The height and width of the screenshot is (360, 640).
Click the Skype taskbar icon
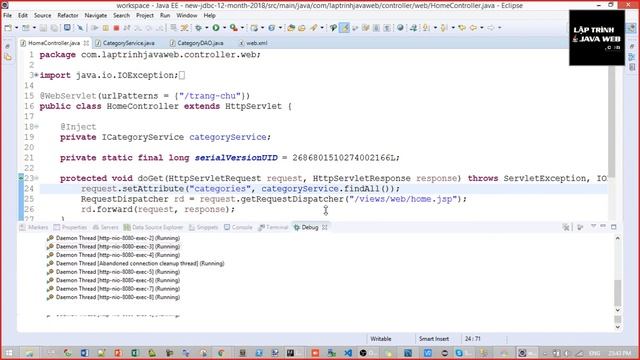459,353
